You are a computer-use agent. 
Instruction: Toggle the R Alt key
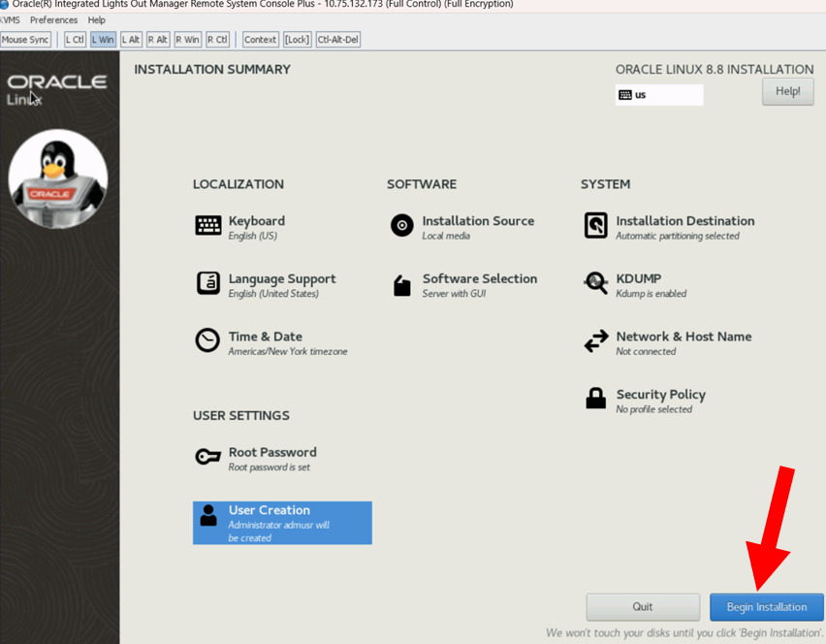158,40
